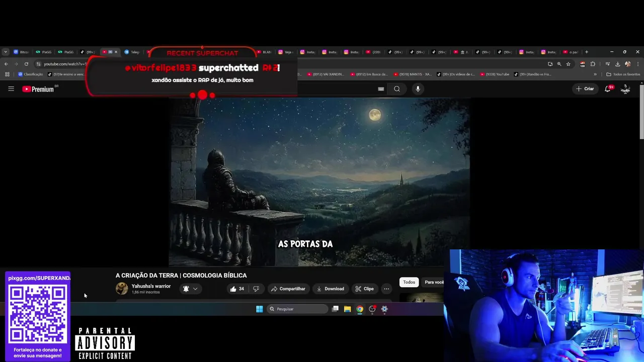Switch to the Veja Instagram tab

point(286,52)
